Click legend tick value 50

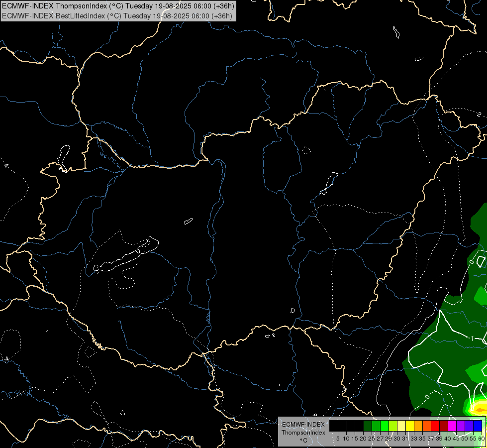coord(465,439)
